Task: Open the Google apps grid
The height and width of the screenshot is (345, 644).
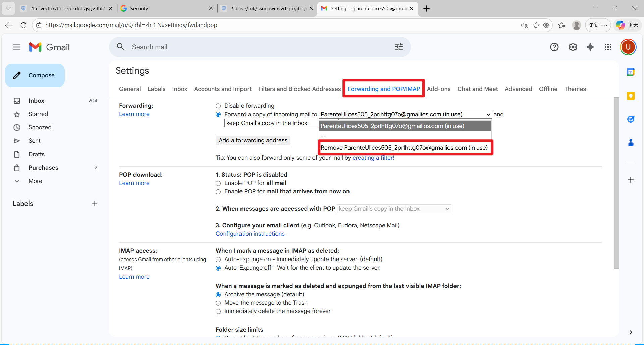Action: (x=608, y=47)
